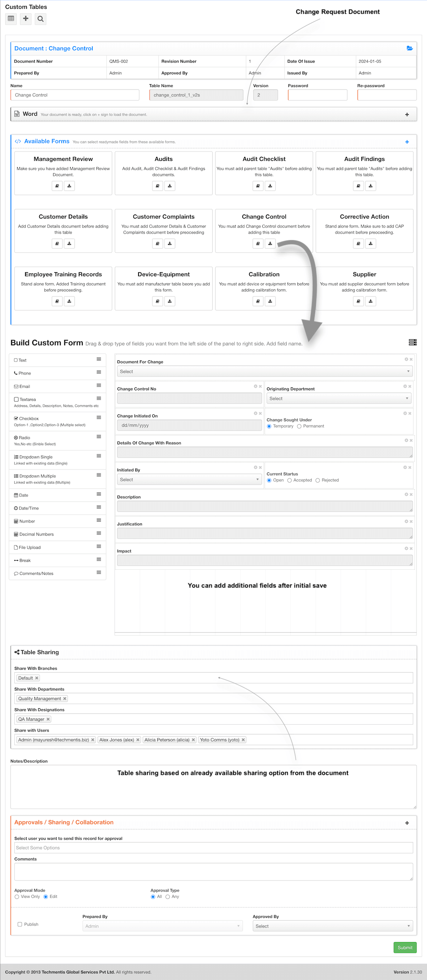Tick the Publish checkbox
This screenshot has width=427, height=980.
point(20,924)
